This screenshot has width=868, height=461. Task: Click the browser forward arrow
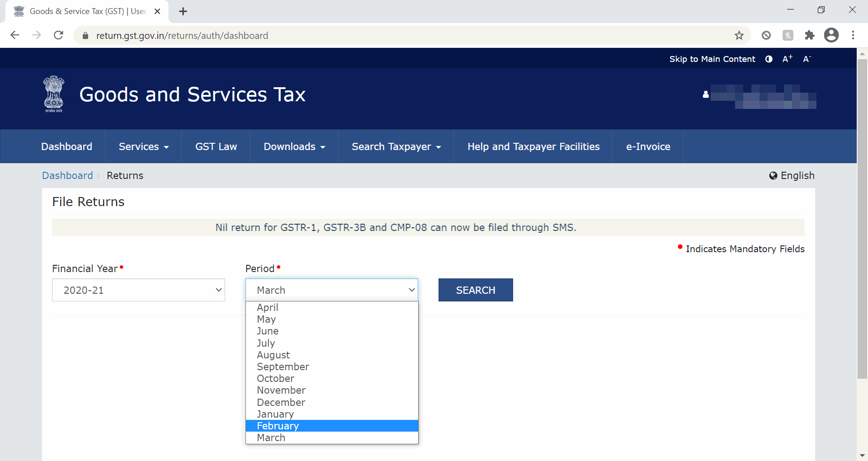(37, 35)
